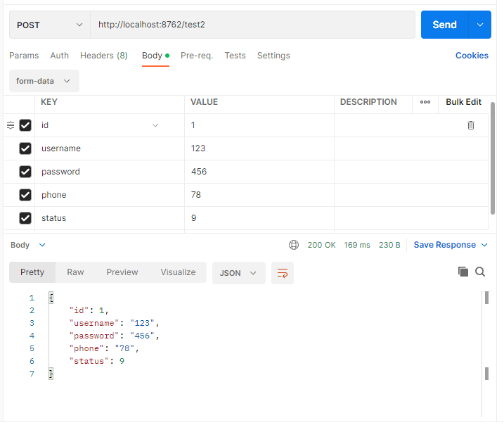Screen dimensions: 504x425
Task: Open the Cookies link
Action: point(472,56)
